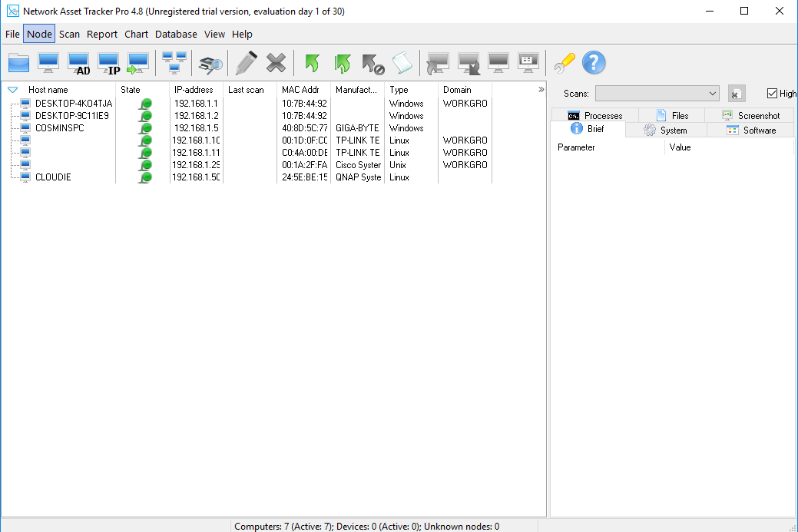Click the green state icon for COSMINSPC
798x532 pixels.
pyautogui.click(x=146, y=128)
